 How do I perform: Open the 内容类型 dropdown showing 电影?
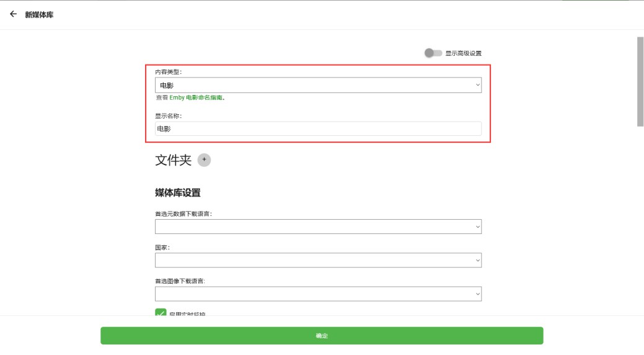tap(318, 85)
